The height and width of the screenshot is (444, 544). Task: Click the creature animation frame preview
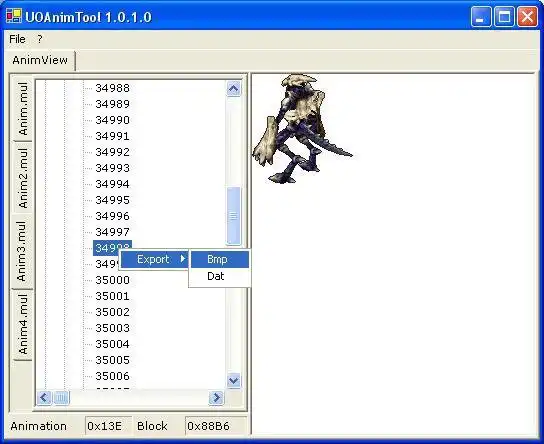click(x=302, y=128)
